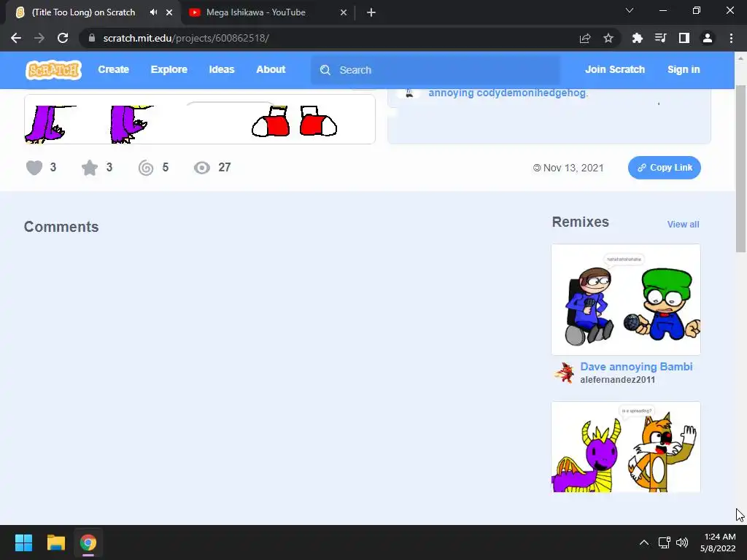The height and width of the screenshot is (560, 747).
Task: Click the Copy Link button
Action: coord(664,168)
